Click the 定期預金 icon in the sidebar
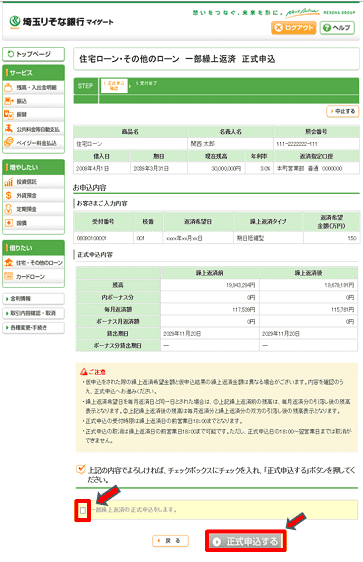 [9, 209]
